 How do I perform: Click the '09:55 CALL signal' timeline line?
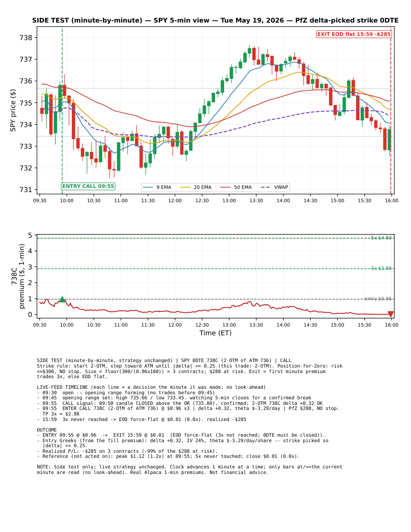click(x=180, y=403)
